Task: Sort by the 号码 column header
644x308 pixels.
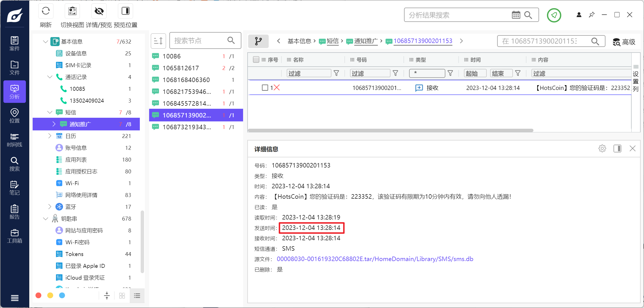Action: pyautogui.click(x=362, y=60)
